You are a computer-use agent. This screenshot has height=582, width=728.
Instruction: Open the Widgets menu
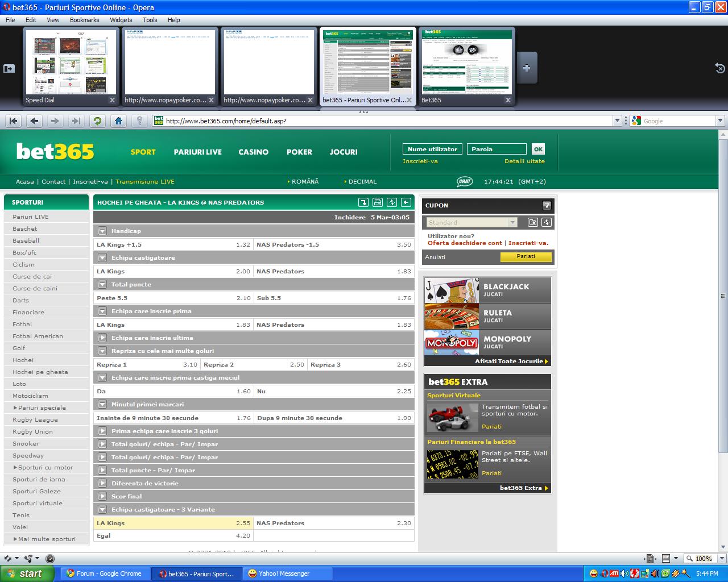(x=121, y=20)
